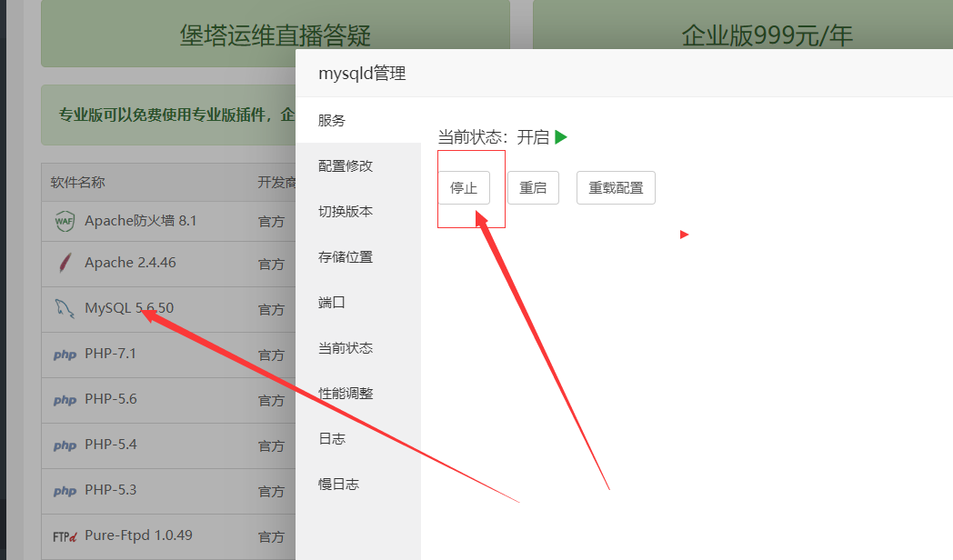Screen dimensions: 953x560
Task: Click the Apache防火墙 WAF shield icon
Action: coord(65,221)
